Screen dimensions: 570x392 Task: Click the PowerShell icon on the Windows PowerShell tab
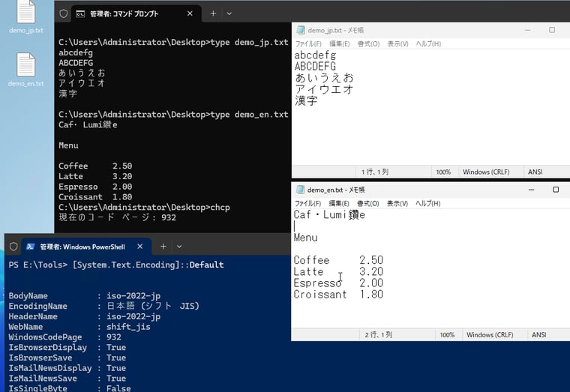pyautogui.click(x=30, y=247)
